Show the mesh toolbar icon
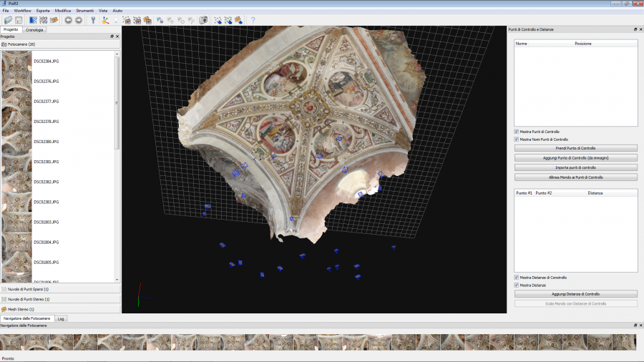 (54, 20)
